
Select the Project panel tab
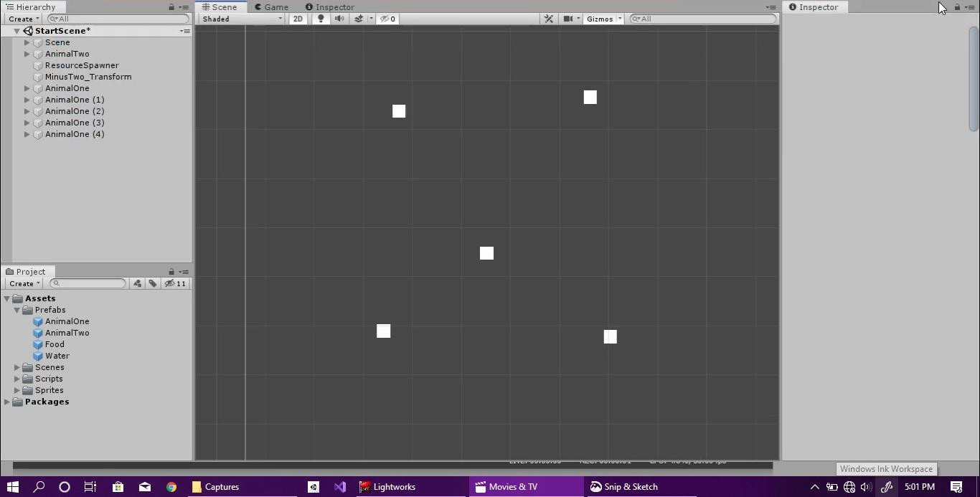(x=26, y=272)
